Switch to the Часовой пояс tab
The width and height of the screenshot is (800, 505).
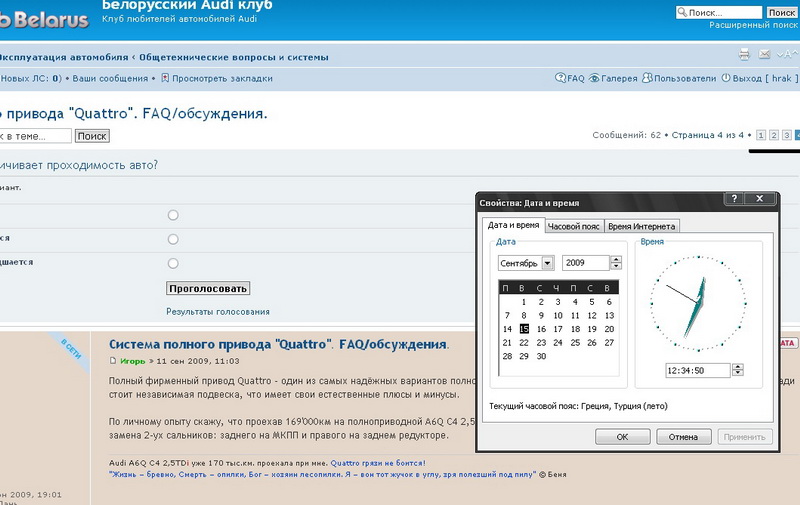[574, 226]
